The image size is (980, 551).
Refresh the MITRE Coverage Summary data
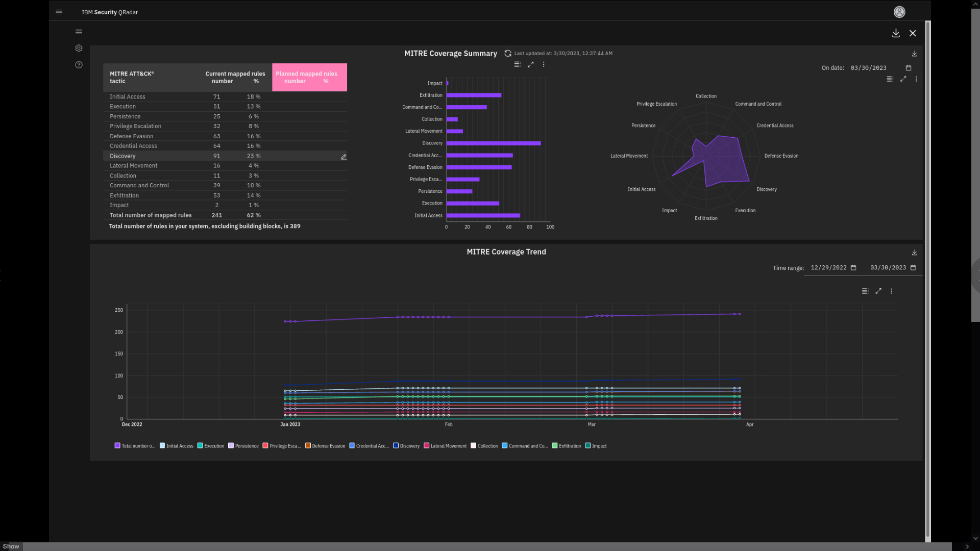pyautogui.click(x=508, y=53)
